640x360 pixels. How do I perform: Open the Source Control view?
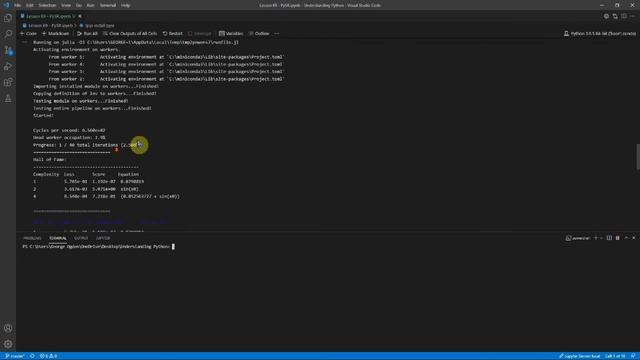click(x=8, y=51)
